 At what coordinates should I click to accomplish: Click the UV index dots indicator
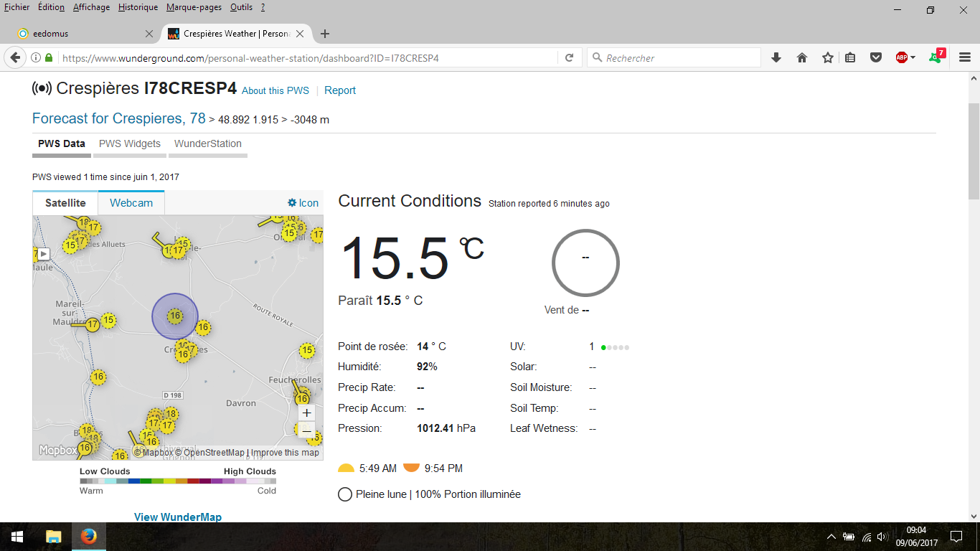(615, 347)
